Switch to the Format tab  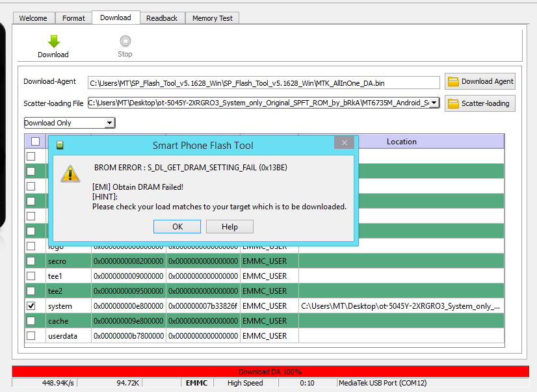pos(73,18)
